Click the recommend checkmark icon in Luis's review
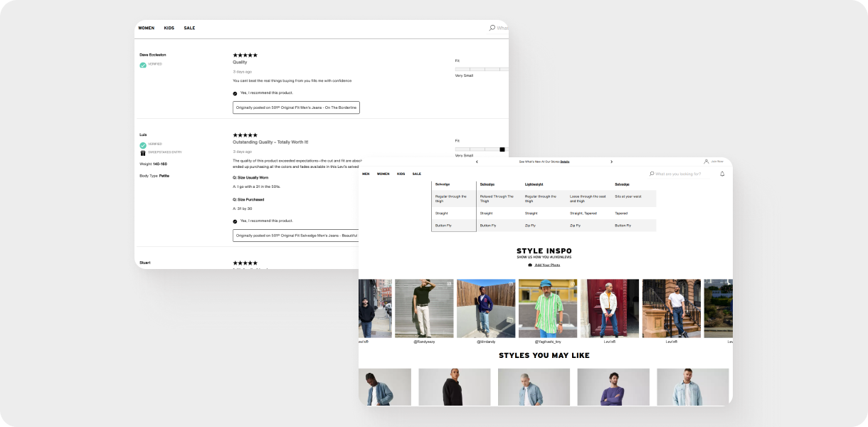 pyautogui.click(x=235, y=221)
